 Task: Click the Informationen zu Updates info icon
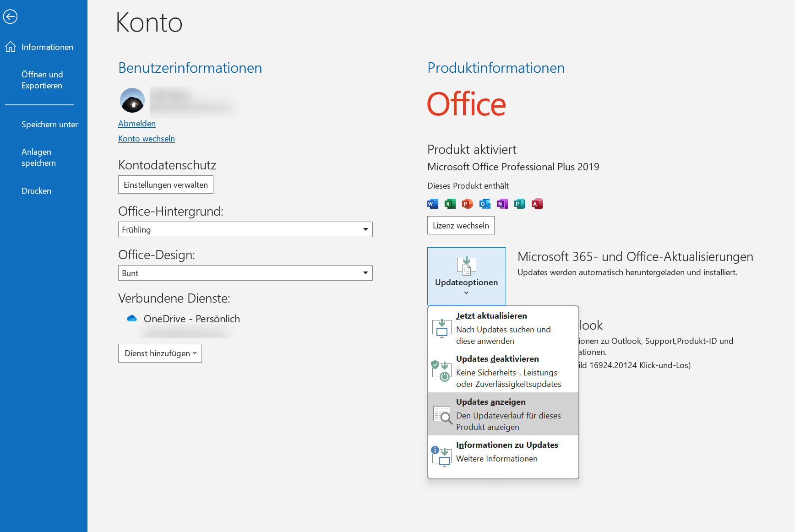[x=441, y=456]
